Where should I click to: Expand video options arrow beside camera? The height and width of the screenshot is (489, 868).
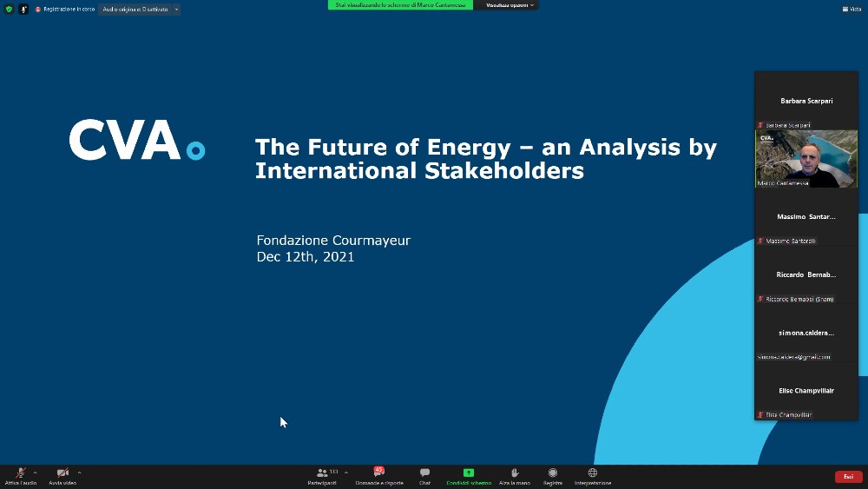point(79,472)
